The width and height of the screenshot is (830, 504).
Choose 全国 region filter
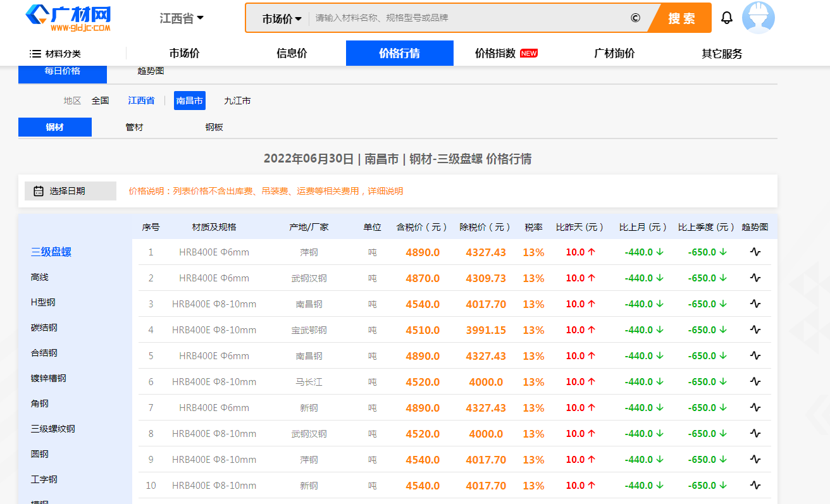pos(100,101)
